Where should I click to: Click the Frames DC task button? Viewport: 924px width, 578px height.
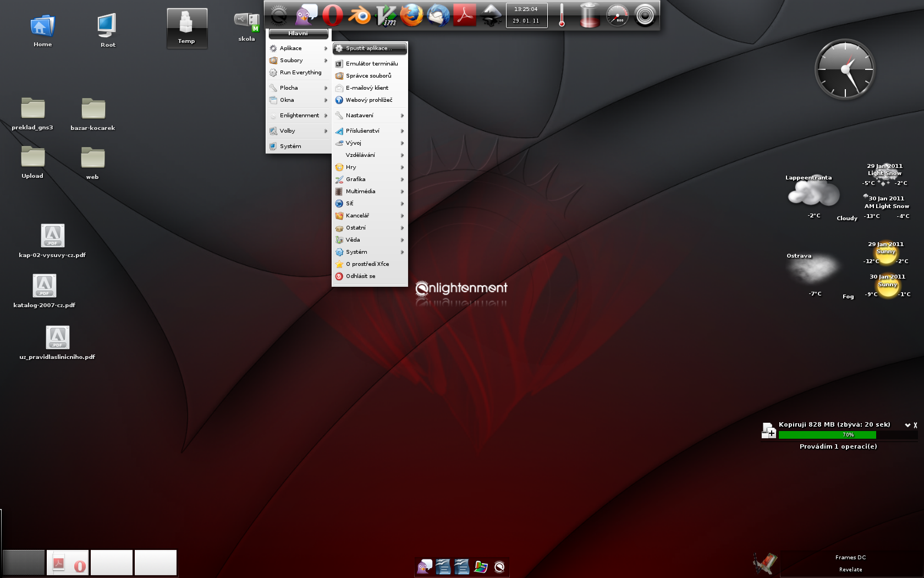click(850, 558)
